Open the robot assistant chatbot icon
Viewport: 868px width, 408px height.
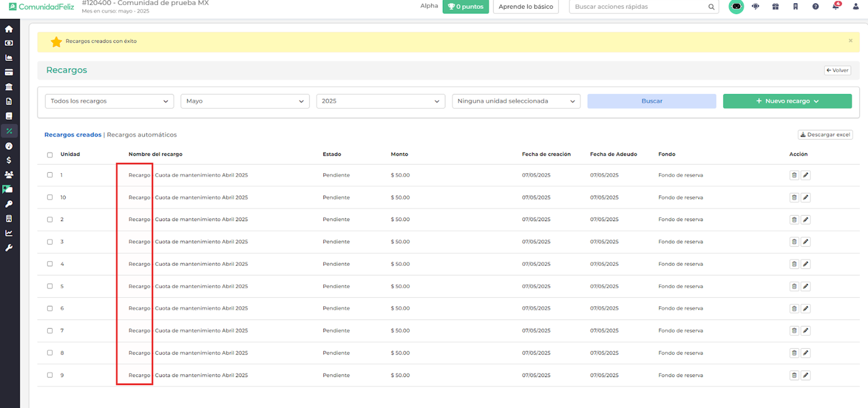point(736,6)
